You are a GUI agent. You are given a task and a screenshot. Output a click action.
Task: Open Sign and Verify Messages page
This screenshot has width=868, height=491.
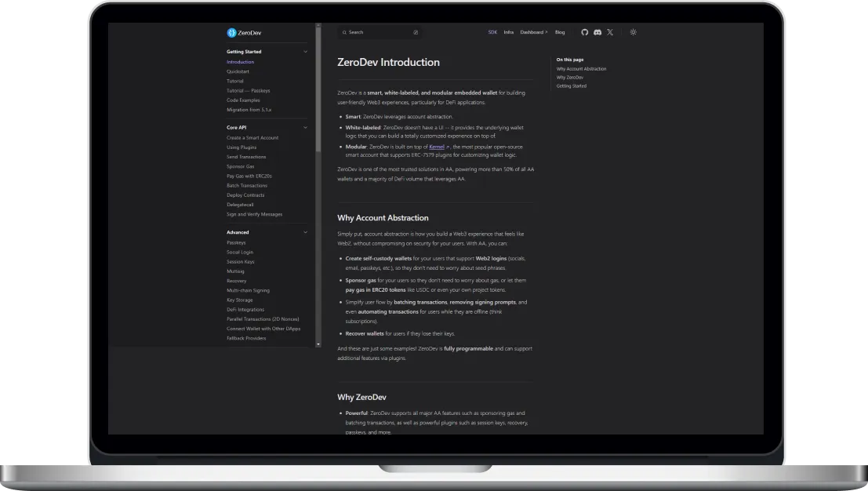tap(254, 214)
